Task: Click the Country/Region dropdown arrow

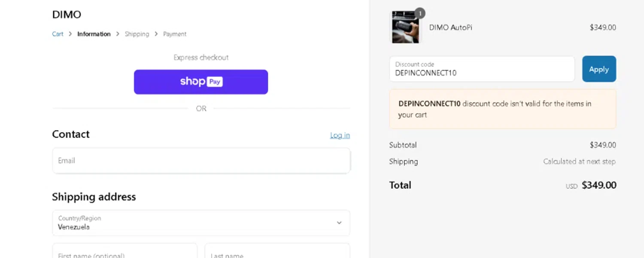Action: [x=339, y=223]
